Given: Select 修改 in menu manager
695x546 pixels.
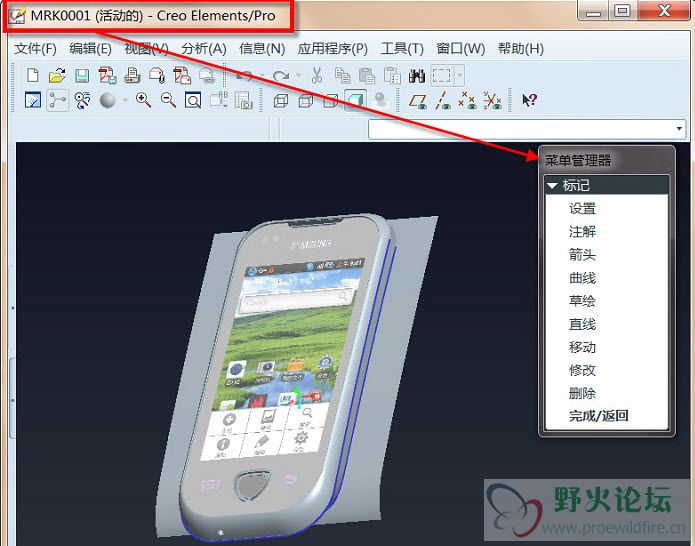Looking at the screenshot, I should [582, 370].
